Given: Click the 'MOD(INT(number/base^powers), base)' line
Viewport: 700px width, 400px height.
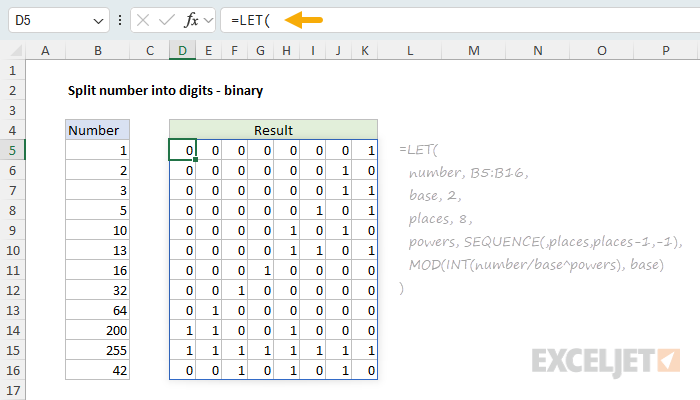Looking at the screenshot, I should [536, 265].
